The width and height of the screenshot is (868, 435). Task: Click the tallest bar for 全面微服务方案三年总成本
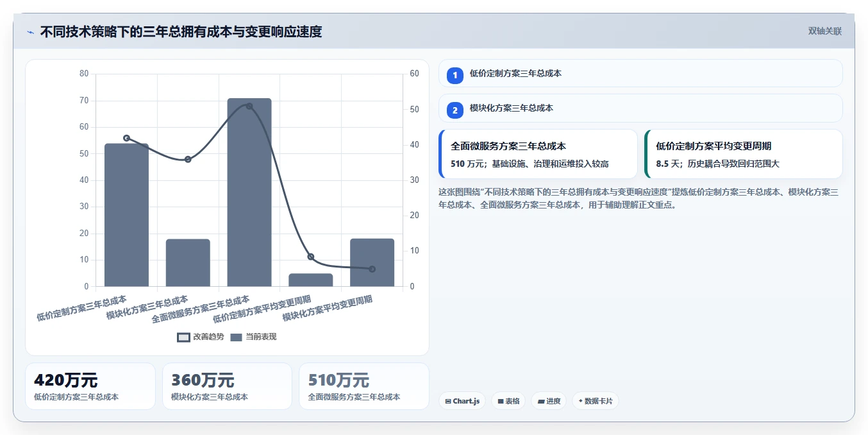tap(249, 192)
